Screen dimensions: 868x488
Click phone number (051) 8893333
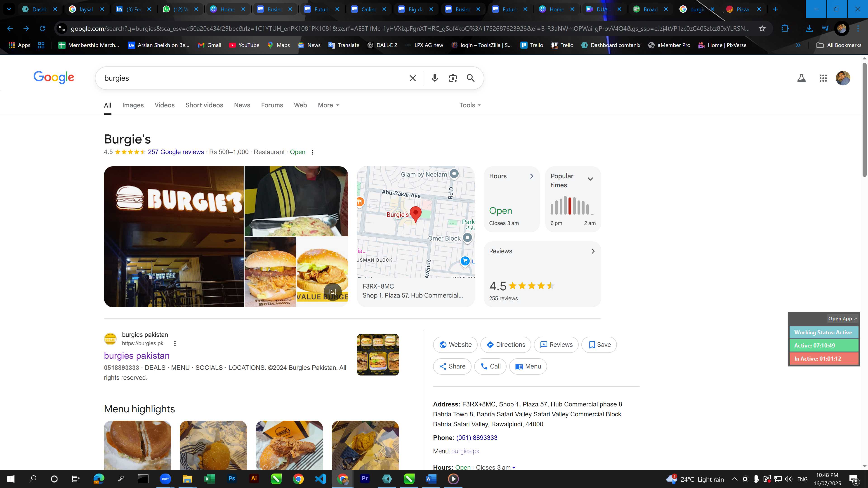click(477, 437)
